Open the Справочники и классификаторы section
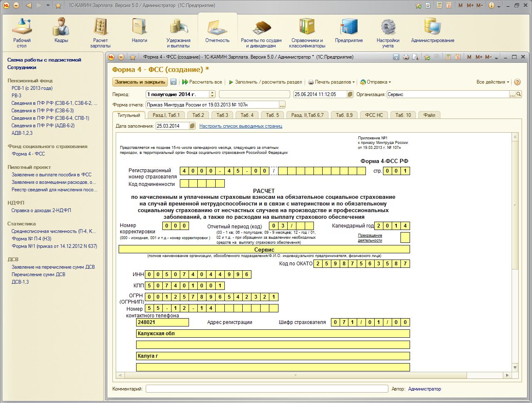This screenshot has width=532, height=403. pos(307,32)
